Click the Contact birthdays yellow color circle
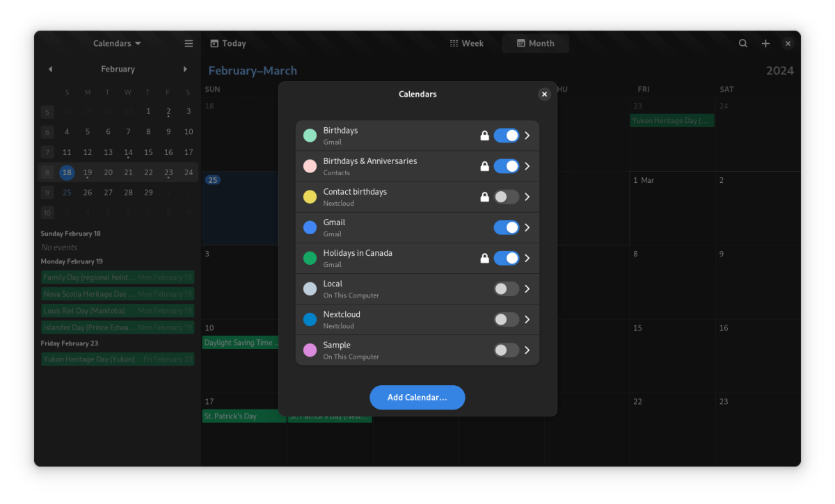Viewport: 835px width, 504px height. [310, 197]
